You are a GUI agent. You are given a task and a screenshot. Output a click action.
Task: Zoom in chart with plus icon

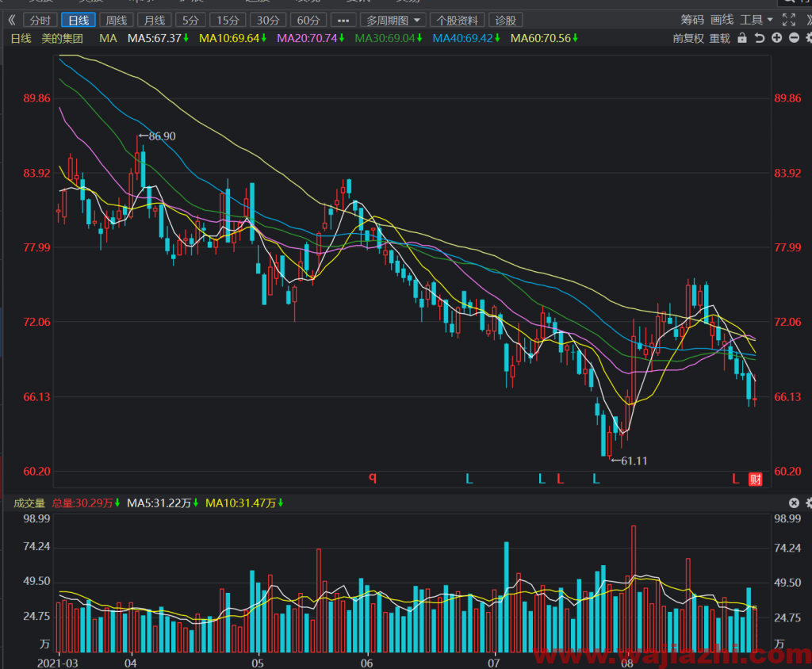(x=777, y=38)
